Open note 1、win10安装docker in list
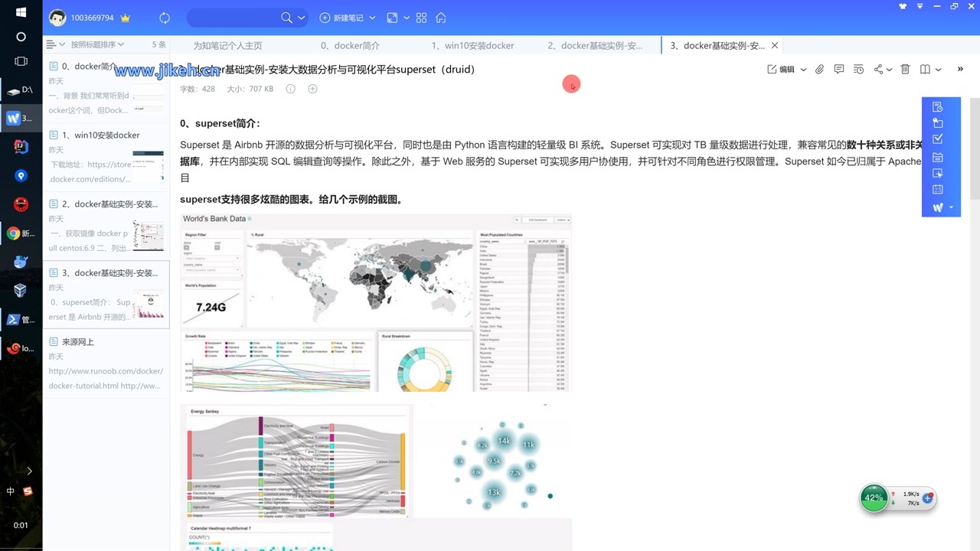The height and width of the screenshot is (551, 980). click(106, 158)
